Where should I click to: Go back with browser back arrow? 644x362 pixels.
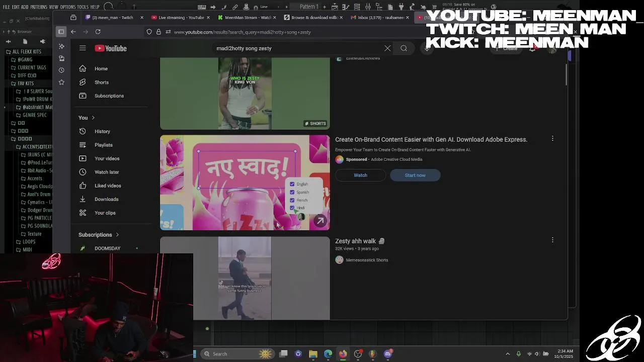pos(73,32)
